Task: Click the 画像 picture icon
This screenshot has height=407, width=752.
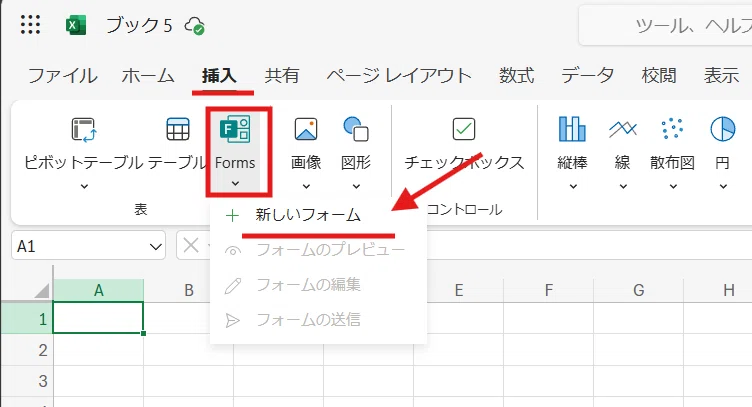Action: coord(306,129)
